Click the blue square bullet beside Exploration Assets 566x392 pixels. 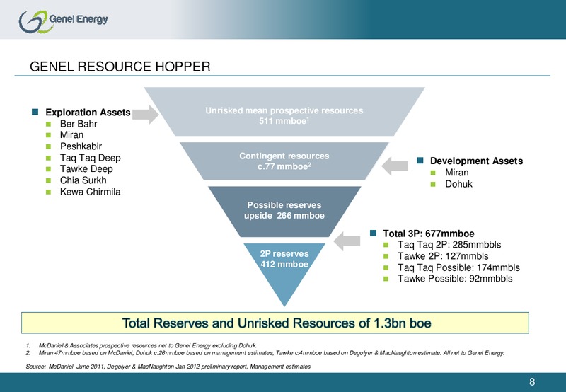point(35,112)
